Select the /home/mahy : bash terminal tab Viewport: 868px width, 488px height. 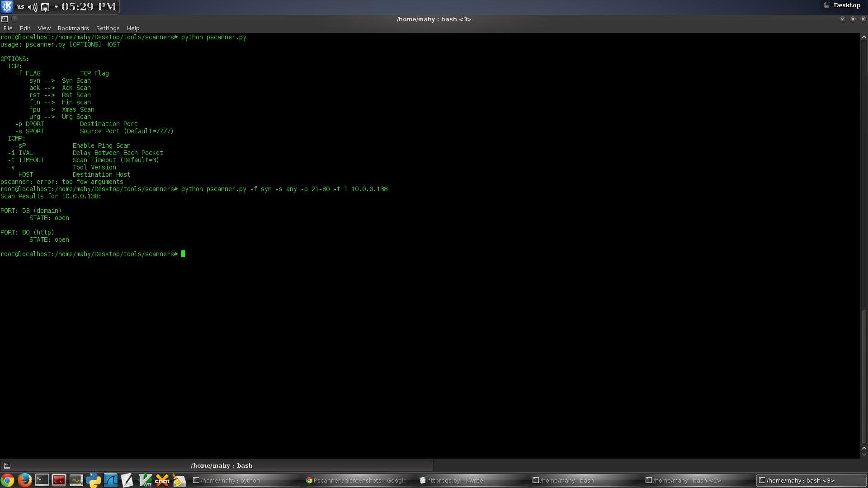[221, 465]
